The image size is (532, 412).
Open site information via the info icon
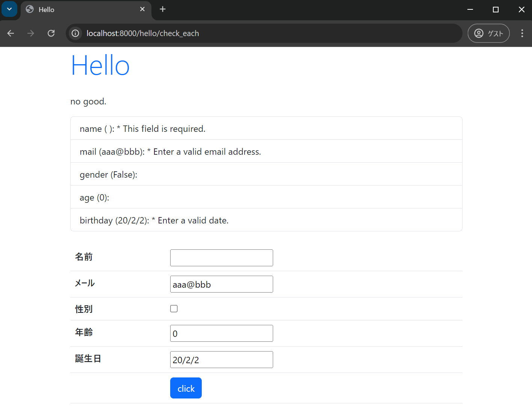click(x=75, y=33)
